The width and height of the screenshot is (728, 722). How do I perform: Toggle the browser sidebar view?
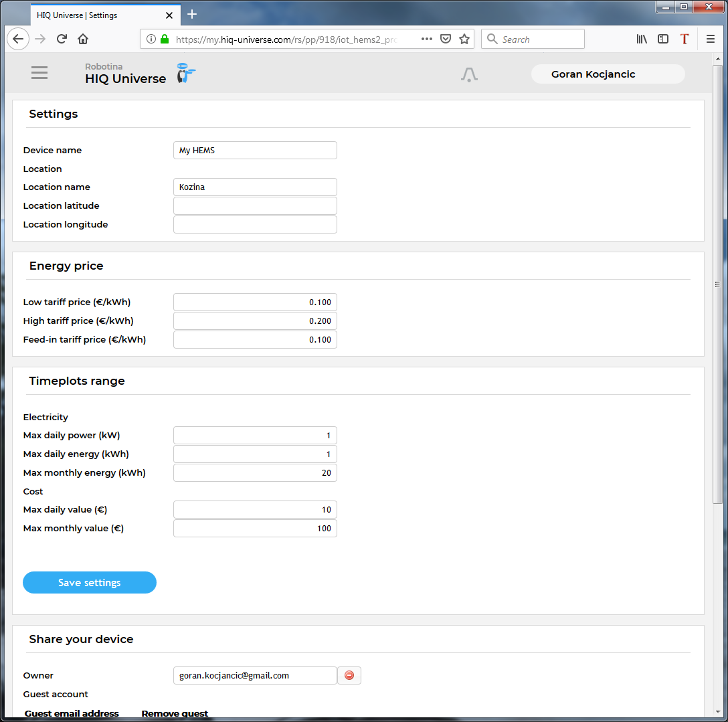(663, 39)
